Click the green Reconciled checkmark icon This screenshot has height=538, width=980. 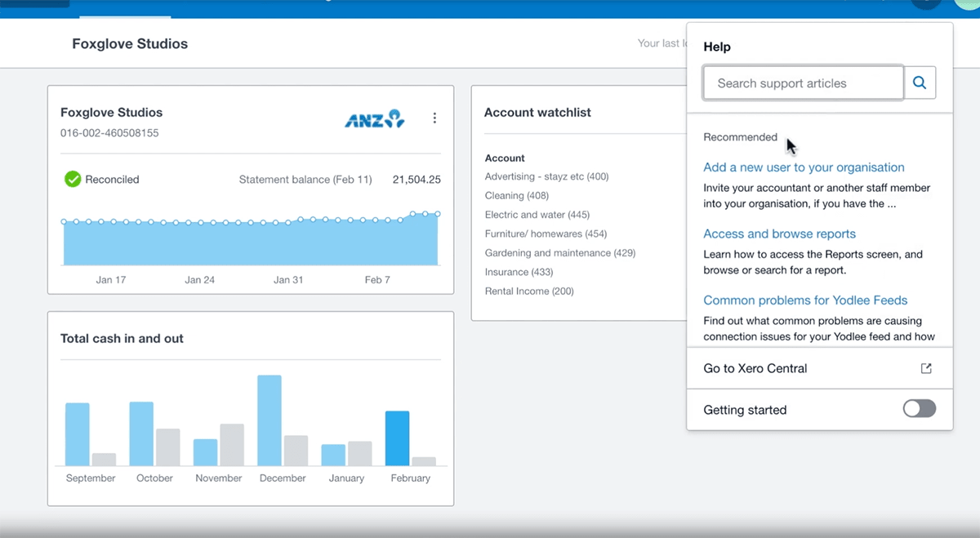pyautogui.click(x=73, y=179)
